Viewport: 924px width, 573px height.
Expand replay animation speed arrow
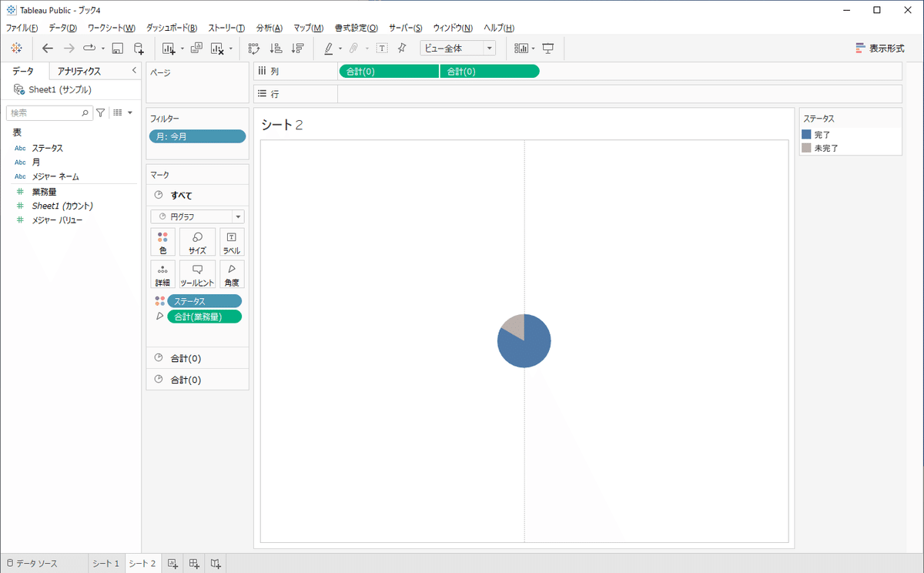click(102, 49)
